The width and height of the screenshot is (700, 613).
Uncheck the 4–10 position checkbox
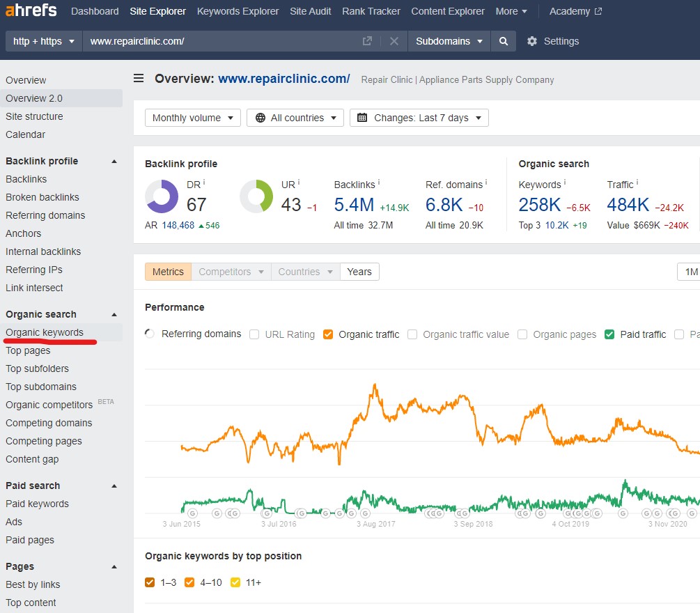click(189, 582)
